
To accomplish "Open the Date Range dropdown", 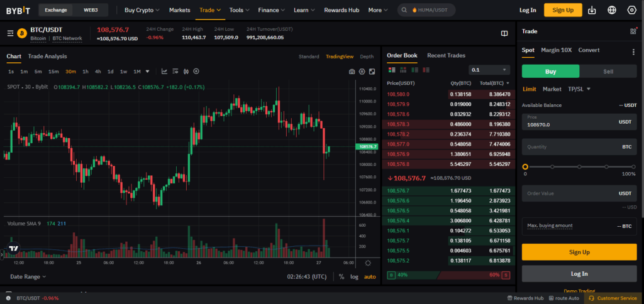I will (28, 276).
